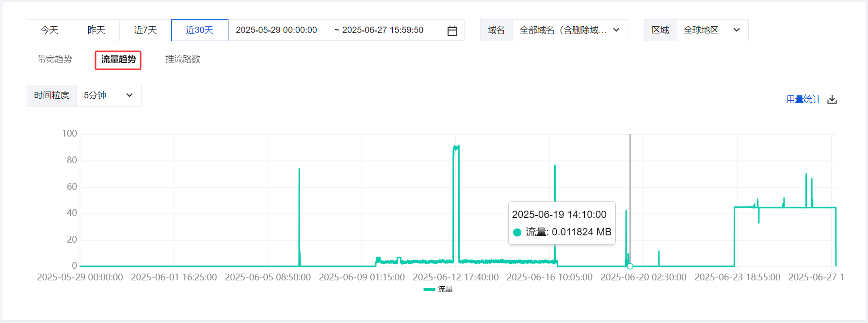The image size is (868, 323).
Task: Open the 区域 dropdown showing 全球地区
Action: (712, 30)
